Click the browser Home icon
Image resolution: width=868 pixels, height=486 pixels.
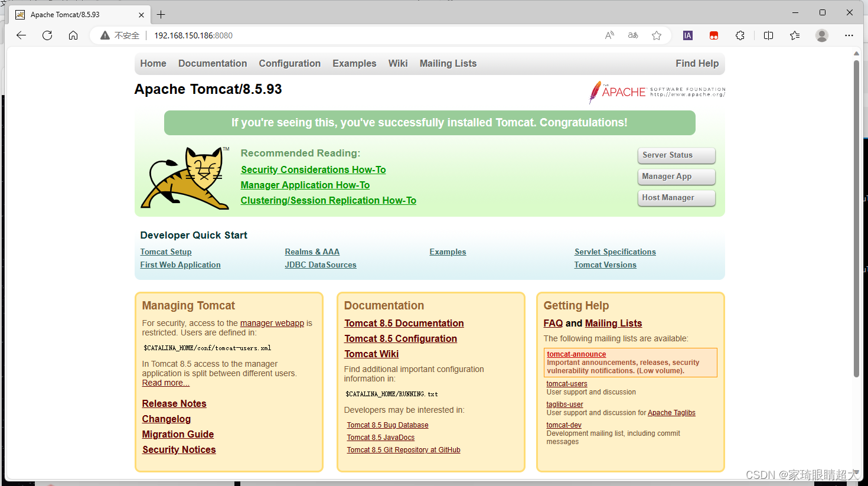coord(73,35)
